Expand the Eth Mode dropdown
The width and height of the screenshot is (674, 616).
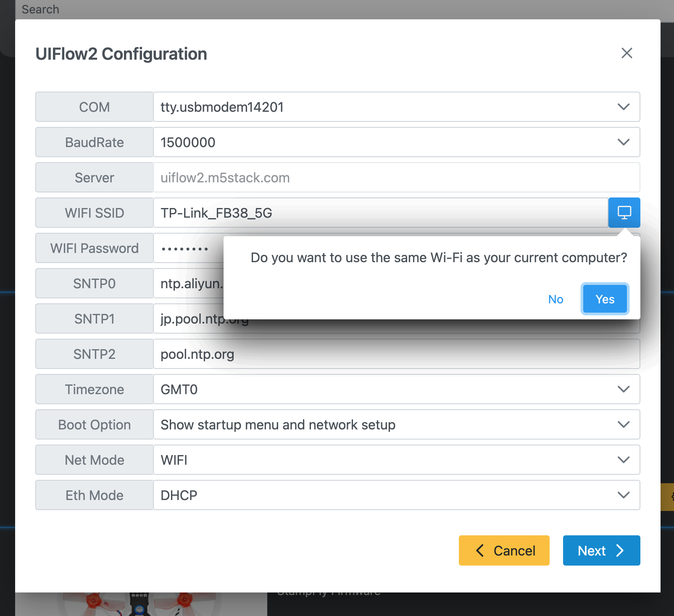[396, 495]
